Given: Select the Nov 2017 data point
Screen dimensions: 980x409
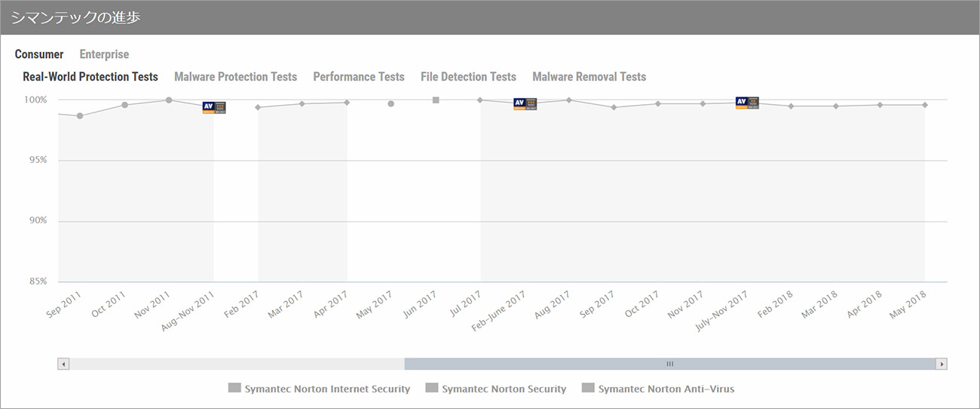Looking at the screenshot, I should (x=703, y=103).
